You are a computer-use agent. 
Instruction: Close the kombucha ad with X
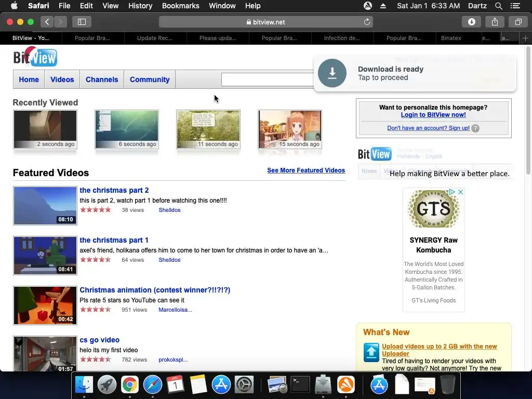click(460, 192)
